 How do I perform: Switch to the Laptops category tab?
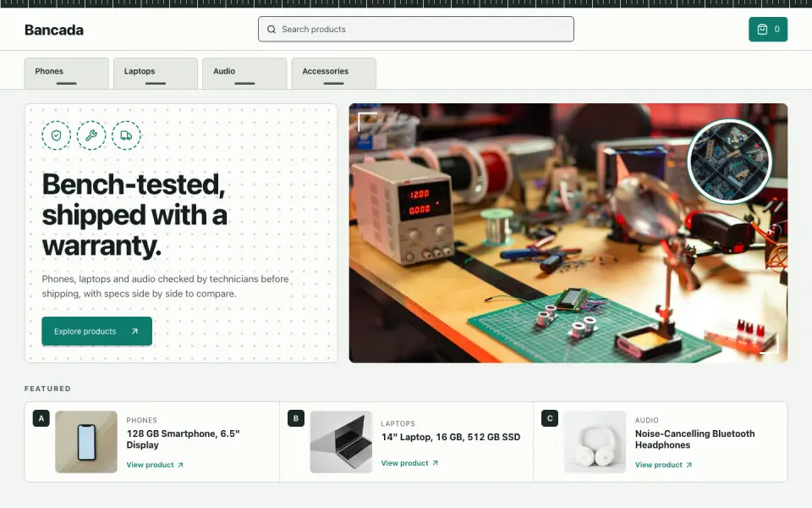click(156, 73)
